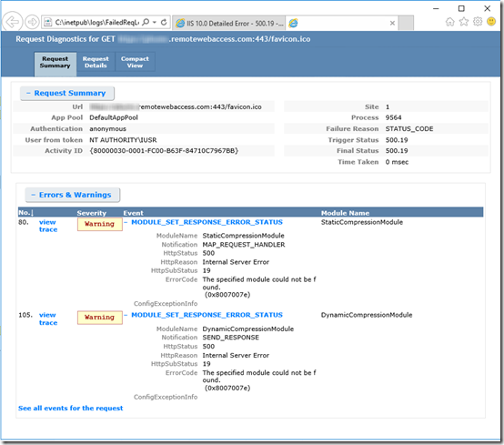This screenshot has width=504, height=445.
Task: Open view trace link for event 80
Action: (x=48, y=226)
